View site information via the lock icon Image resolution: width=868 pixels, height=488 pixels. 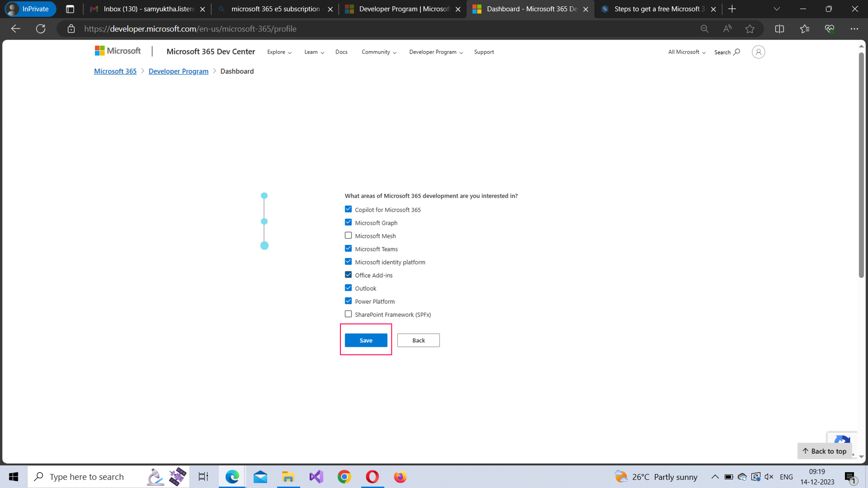click(x=71, y=29)
